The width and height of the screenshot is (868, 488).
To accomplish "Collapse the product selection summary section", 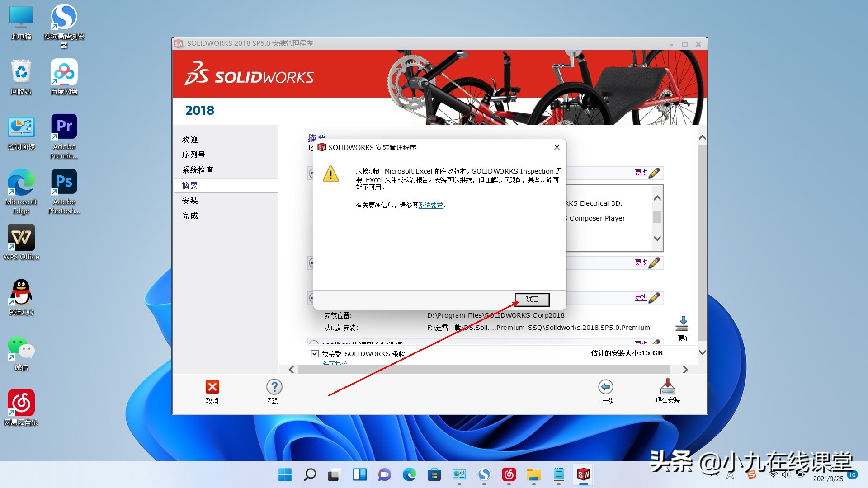I will (311, 173).
